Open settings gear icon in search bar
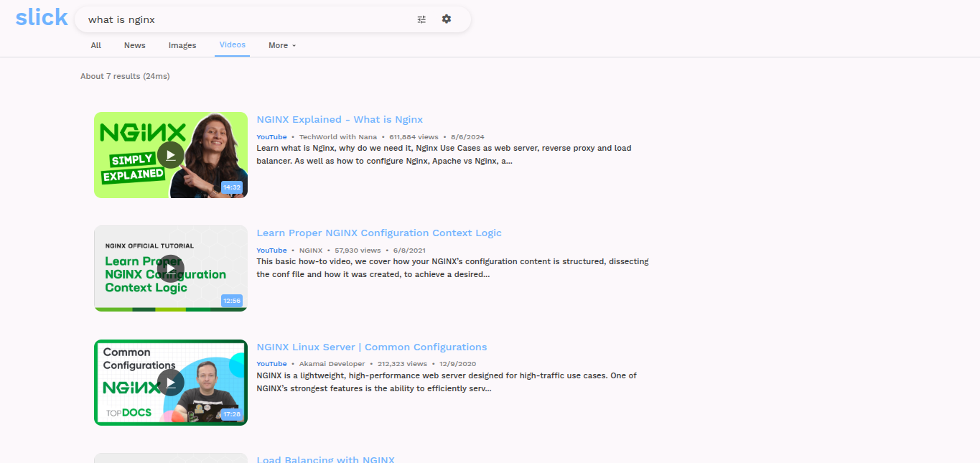The width and height of the screenshot is (980, 463). [x=447, y=19]
